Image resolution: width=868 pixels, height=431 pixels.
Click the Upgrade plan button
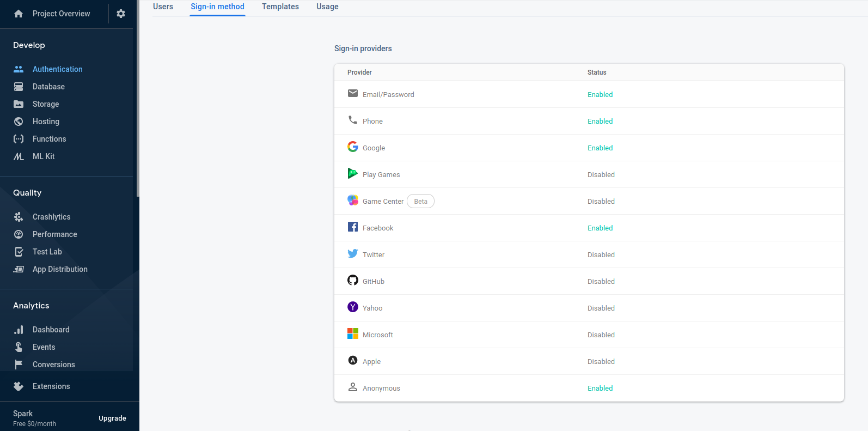click(112, 418)
